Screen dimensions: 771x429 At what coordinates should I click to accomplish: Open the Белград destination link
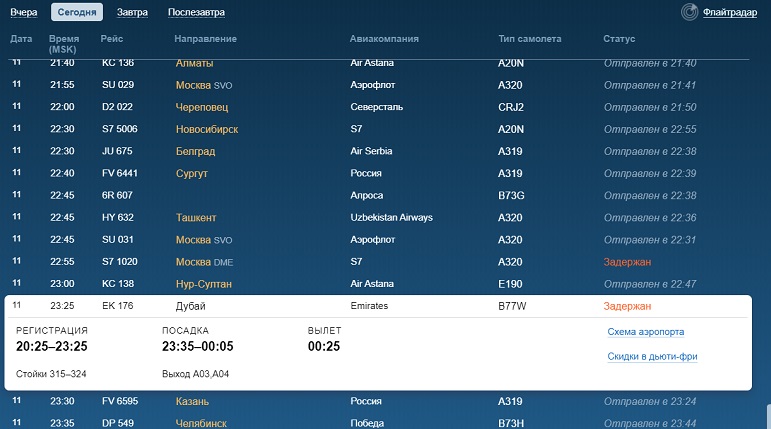click(195, 152)
